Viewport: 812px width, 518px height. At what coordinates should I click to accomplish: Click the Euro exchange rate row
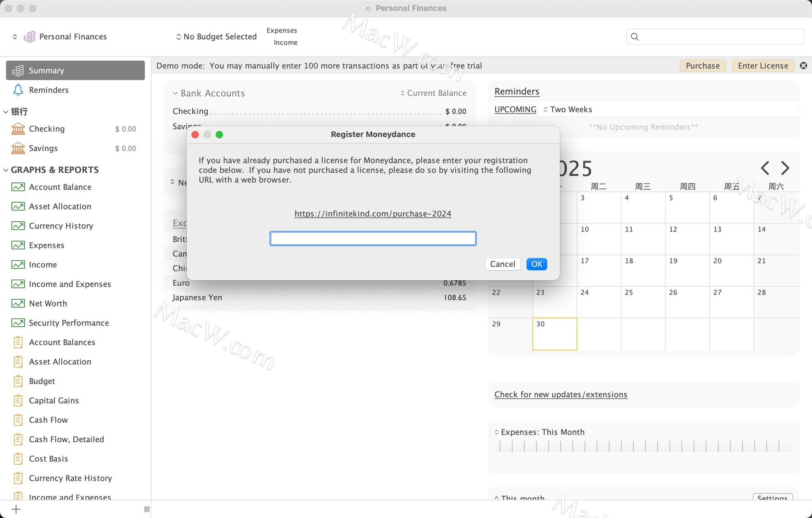pyautogui.click(x=319, y=283)
